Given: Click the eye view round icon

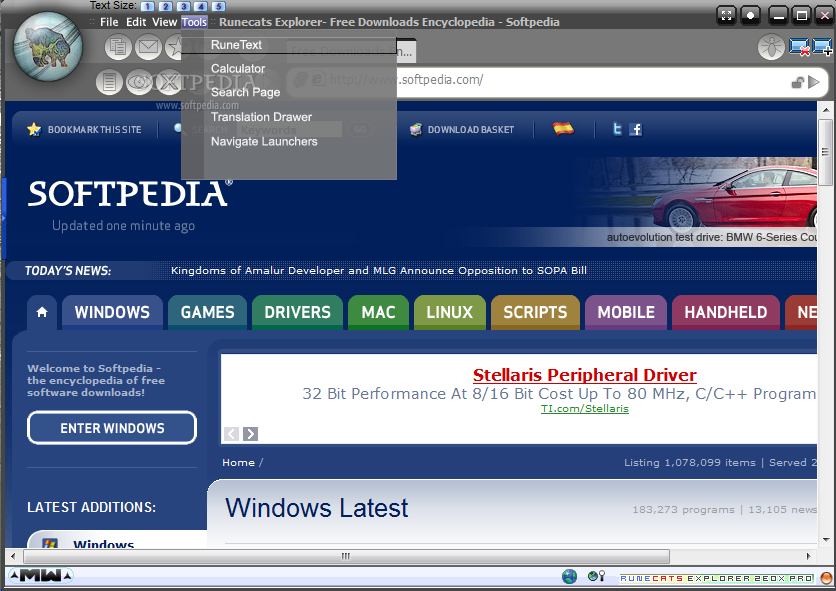Looking at the screenshot, I should [140, 82].
